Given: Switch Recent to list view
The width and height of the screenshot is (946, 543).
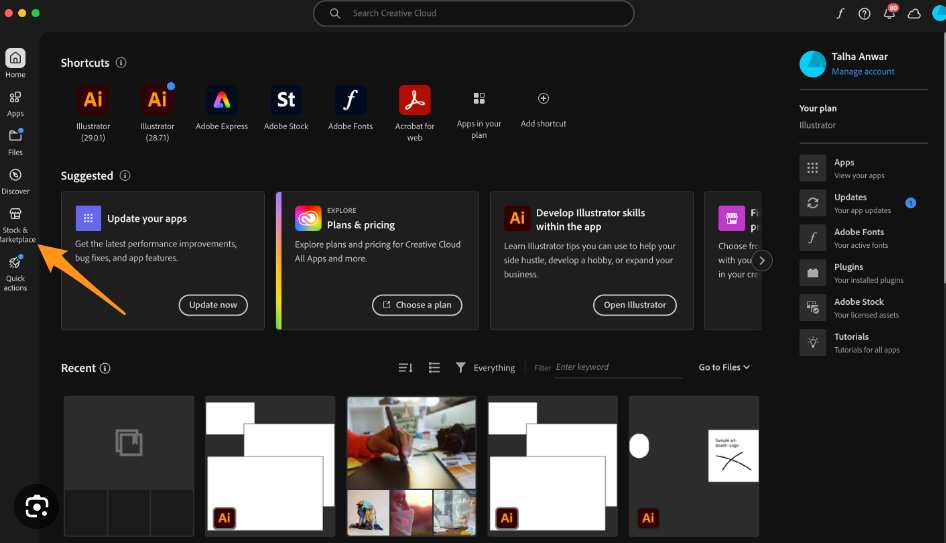Looking at the screenshot, I should pyautogui.click(x=434, y=367).
